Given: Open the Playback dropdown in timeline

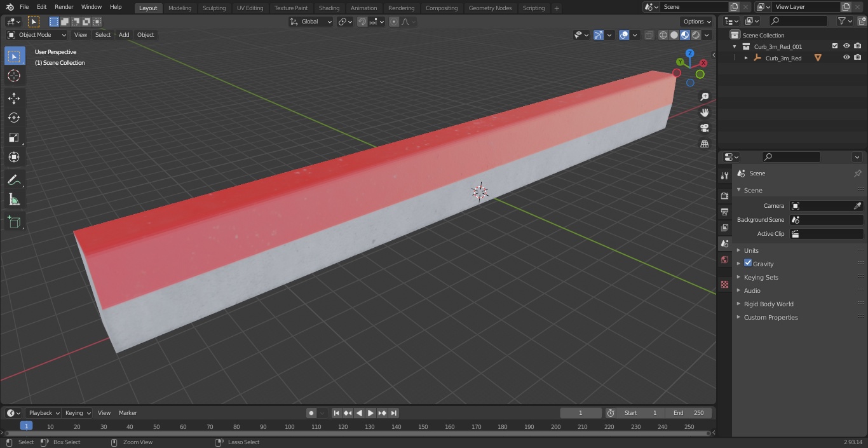Looking at the screenshot, I should 43,413.
